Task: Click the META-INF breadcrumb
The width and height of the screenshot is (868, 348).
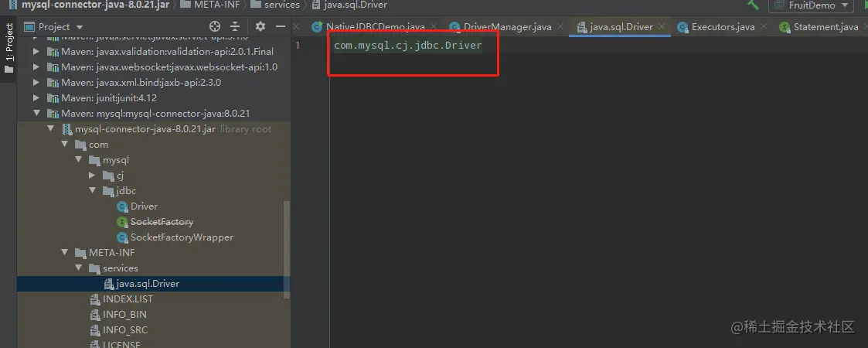Action: click(x=217, y=5)
